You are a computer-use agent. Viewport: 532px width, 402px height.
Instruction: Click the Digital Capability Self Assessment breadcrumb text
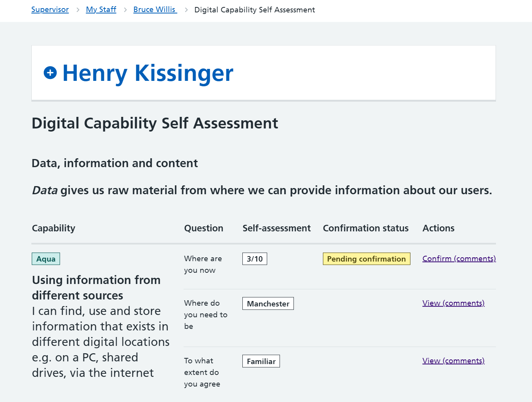(254, 10)
